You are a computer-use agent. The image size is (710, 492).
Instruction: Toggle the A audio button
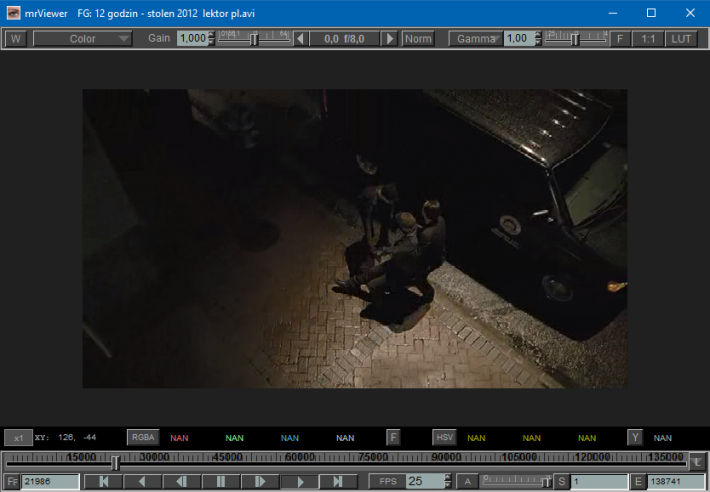pyautogui.click(x=467, y=482)
